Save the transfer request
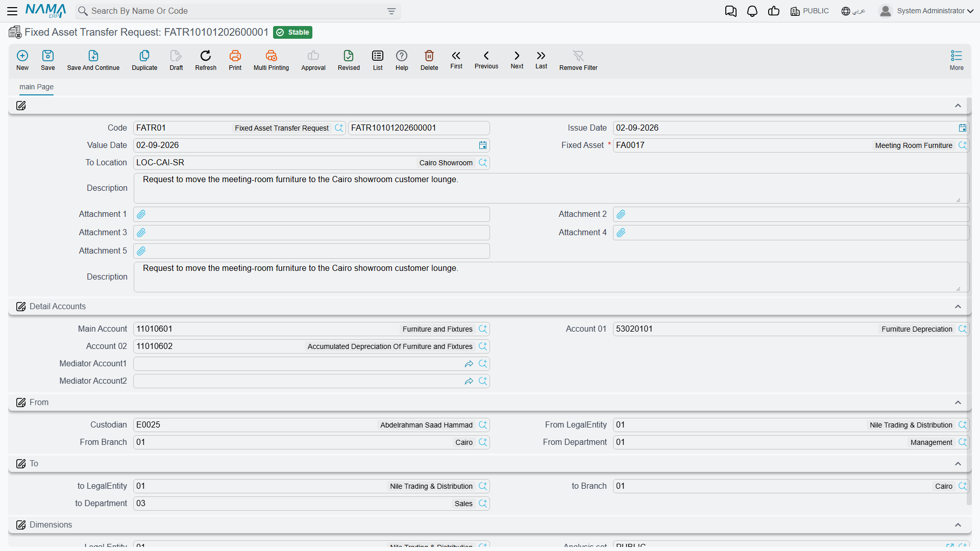This screenshot has width=980, height=551. (x=48, y=60)
